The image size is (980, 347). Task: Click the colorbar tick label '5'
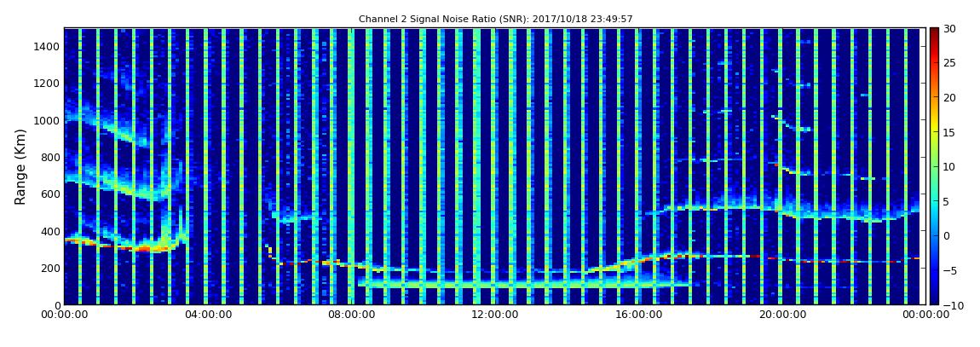[x=947, y=201]
